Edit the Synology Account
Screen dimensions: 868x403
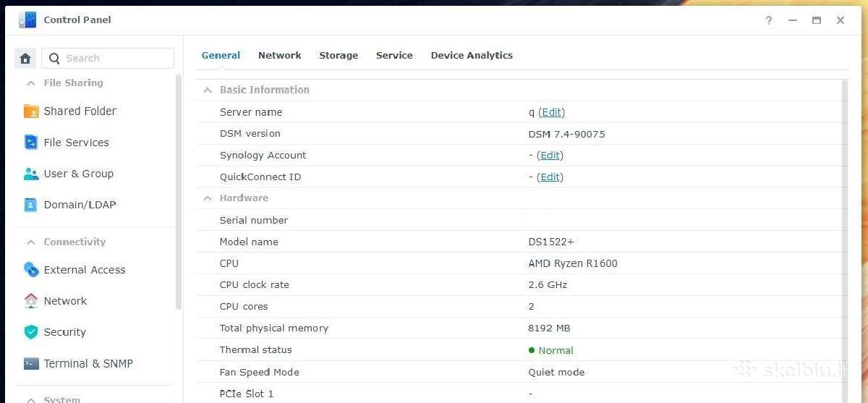pos(550,156)
